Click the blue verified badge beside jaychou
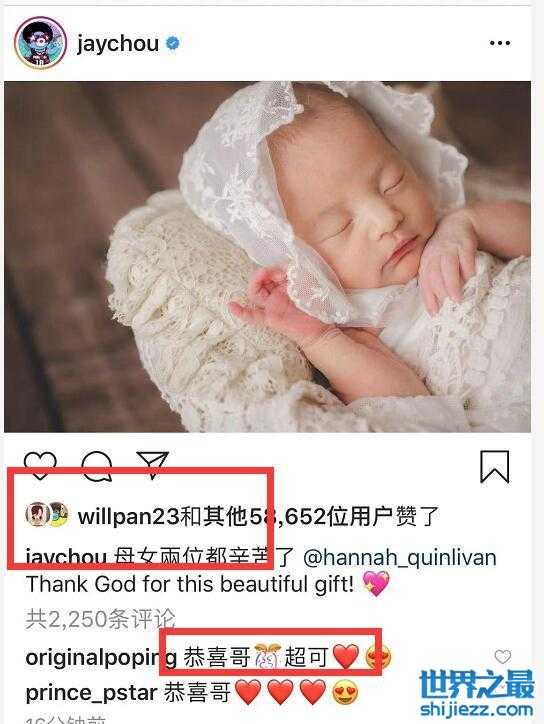 point(173,43)
